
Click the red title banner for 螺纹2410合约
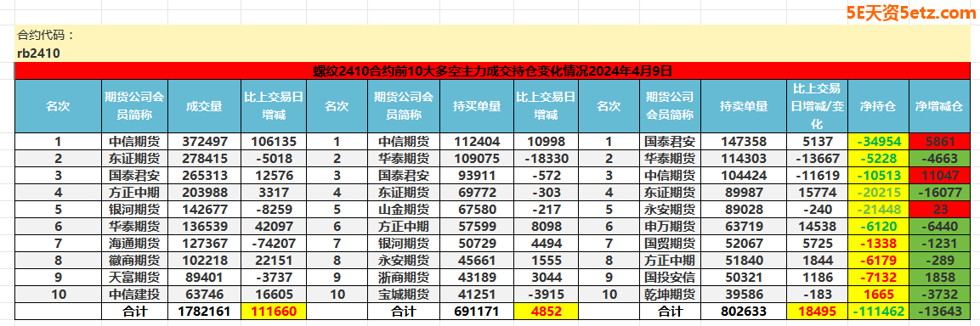(492, 70)
